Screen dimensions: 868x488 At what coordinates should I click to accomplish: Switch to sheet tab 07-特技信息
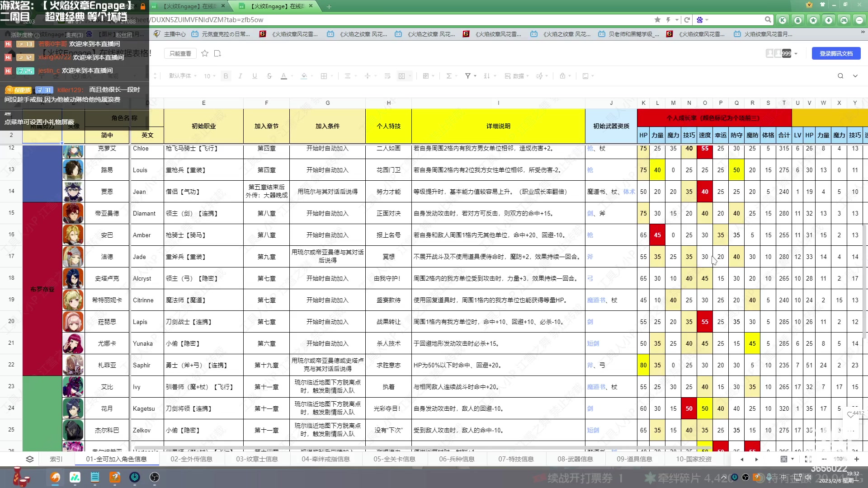click(516, 459)
